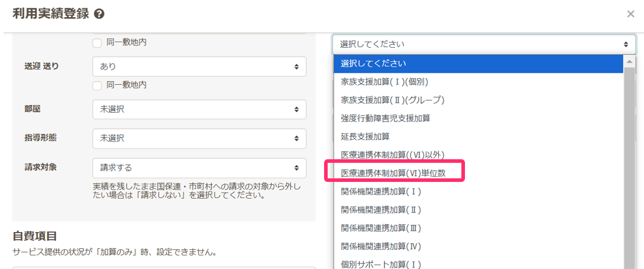This screenshot has height=269, width=644.
Task: Close the 利用実績登録 dialog with the X
Action: pyautogui.click(x=630, y=14)
